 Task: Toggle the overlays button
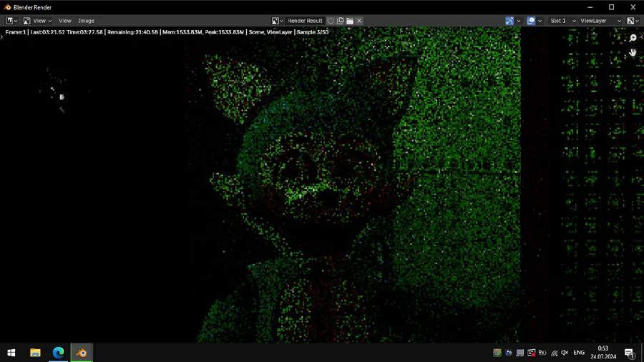531,21
